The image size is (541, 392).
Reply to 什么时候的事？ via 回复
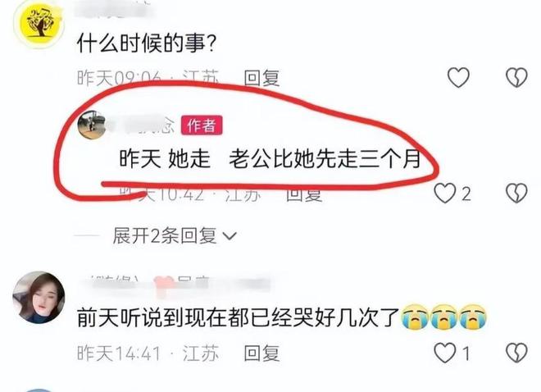click(x=261, y=78)
